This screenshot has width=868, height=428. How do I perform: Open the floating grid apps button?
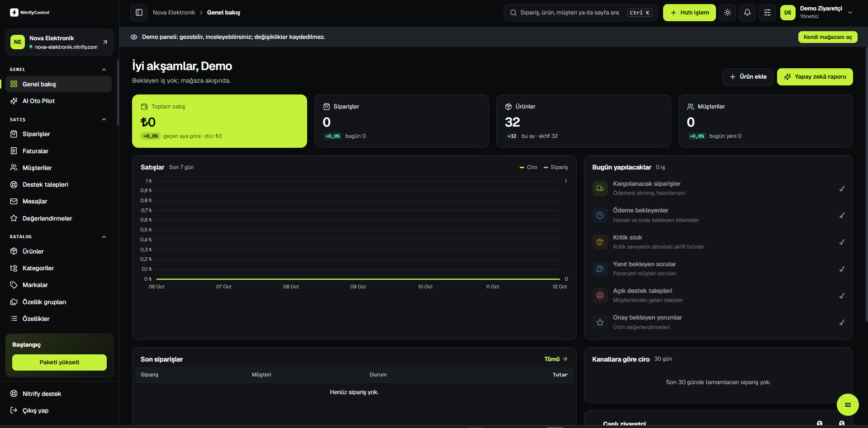848,405
